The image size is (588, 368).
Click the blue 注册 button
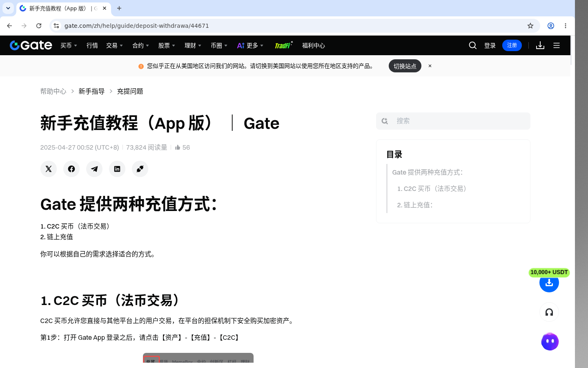point(512,45)
